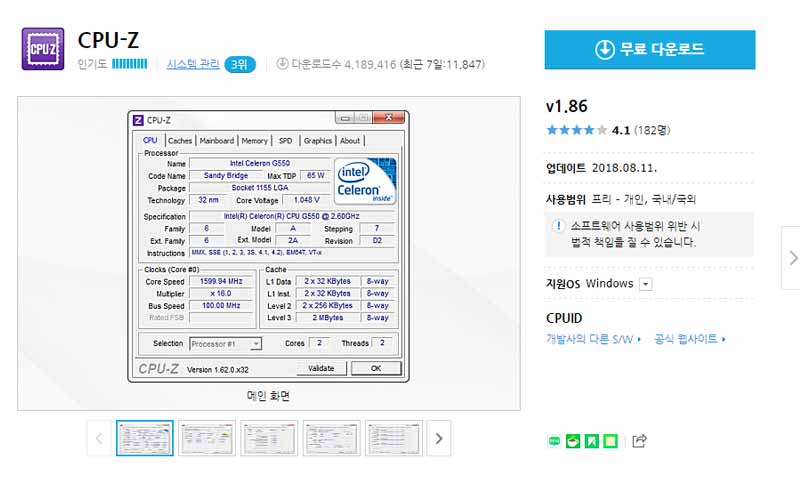This screenshot has width=800, height=498.
Task: Share via the green coffee-cup cafe icon
Action: tap(573, 441)
